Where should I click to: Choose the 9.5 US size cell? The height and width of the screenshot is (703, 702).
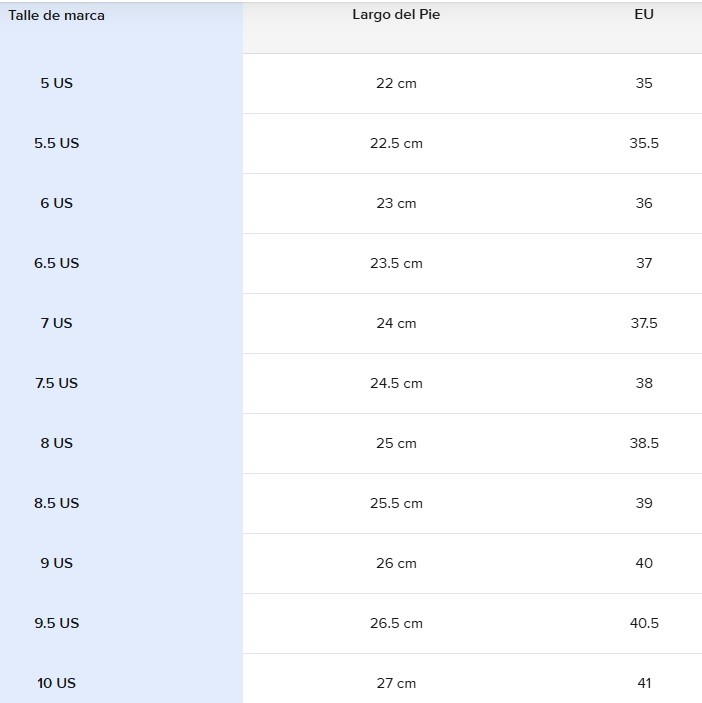coord(57,623)
